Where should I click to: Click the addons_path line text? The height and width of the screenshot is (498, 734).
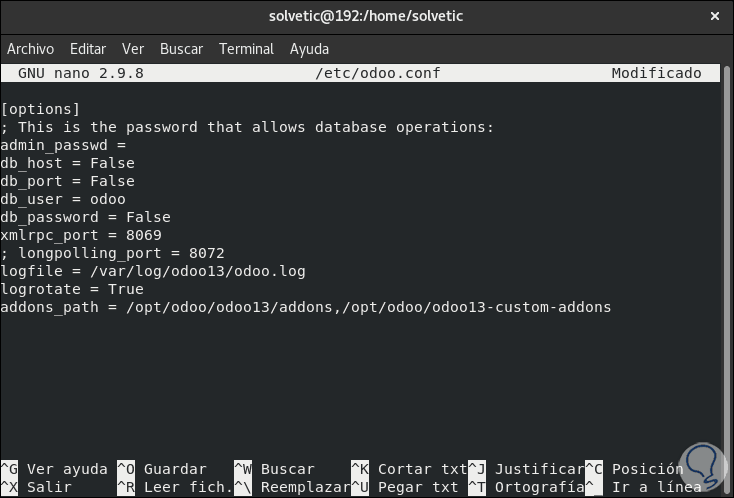pyautogui.click(x=305, y=307)
